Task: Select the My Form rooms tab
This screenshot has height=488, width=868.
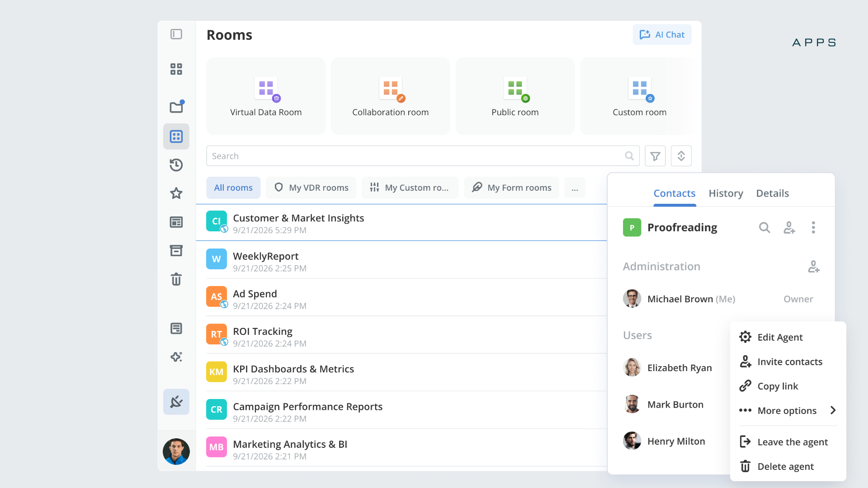Action: click(511, 188)
